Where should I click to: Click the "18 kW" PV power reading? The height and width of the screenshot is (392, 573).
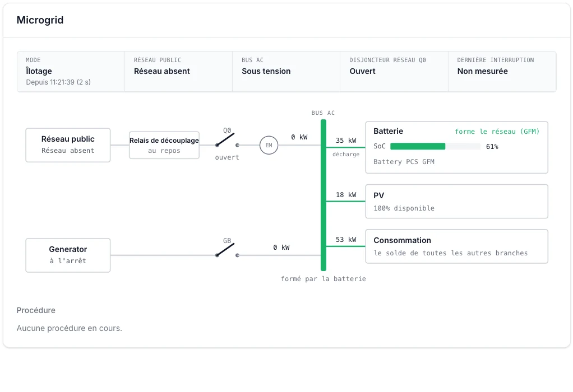[346, 195]
